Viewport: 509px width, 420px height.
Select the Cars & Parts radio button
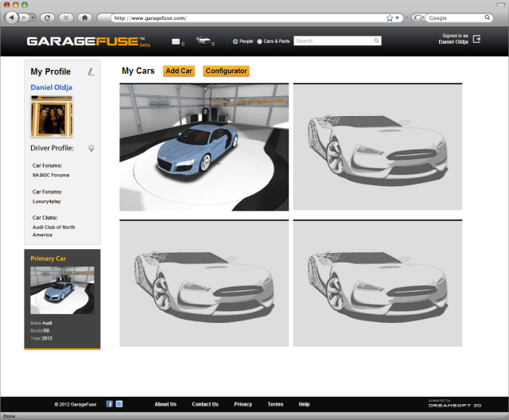[x=259, y=41]
